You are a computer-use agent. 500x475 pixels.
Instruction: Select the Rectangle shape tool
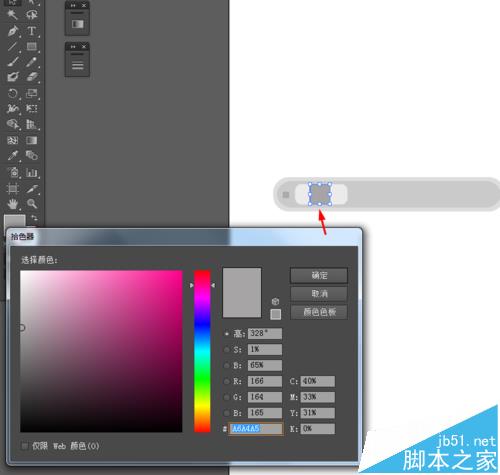(x=32, y=46)
